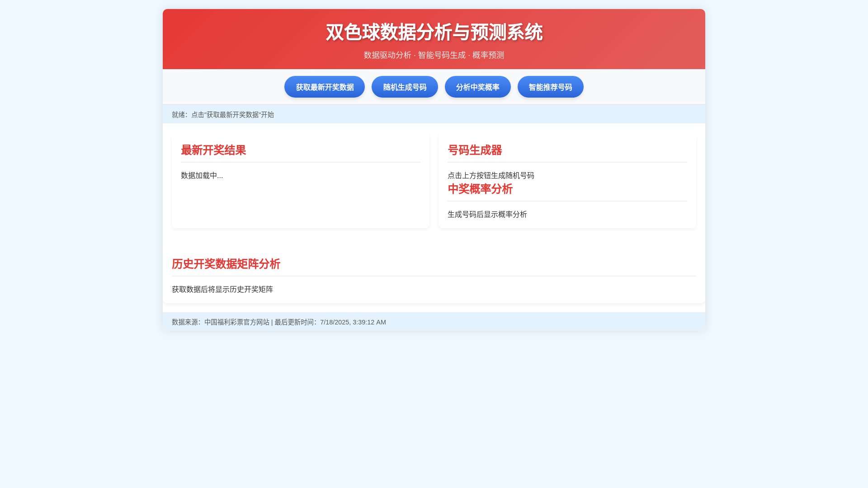
Task: Click the text 点击上方按钮生成随机号码
Action: (x=491, y=175)
